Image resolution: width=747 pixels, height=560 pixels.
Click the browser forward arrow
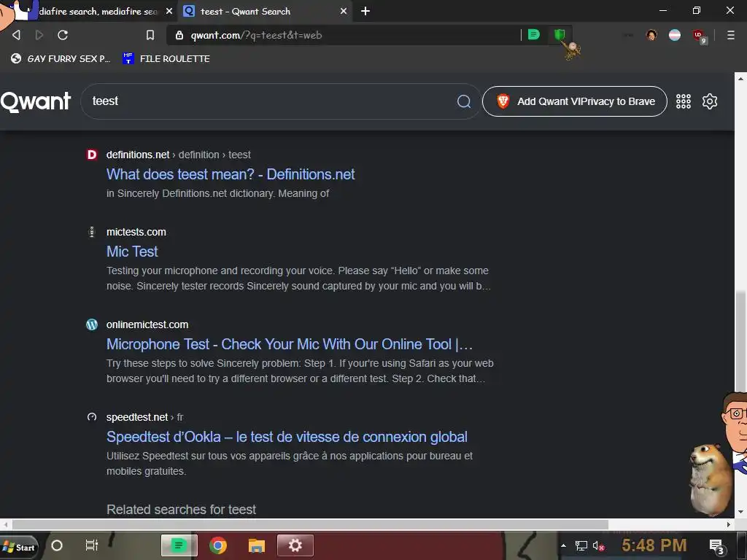(x=39, y=35)
